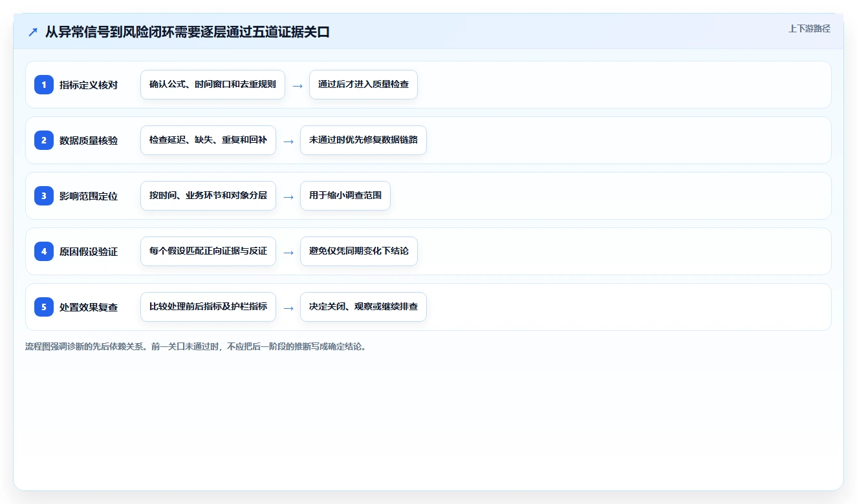Open the 检查延迟、缺失、重复和回补 box
Viewport: 857px width, 504px height.
click(208, 140)
